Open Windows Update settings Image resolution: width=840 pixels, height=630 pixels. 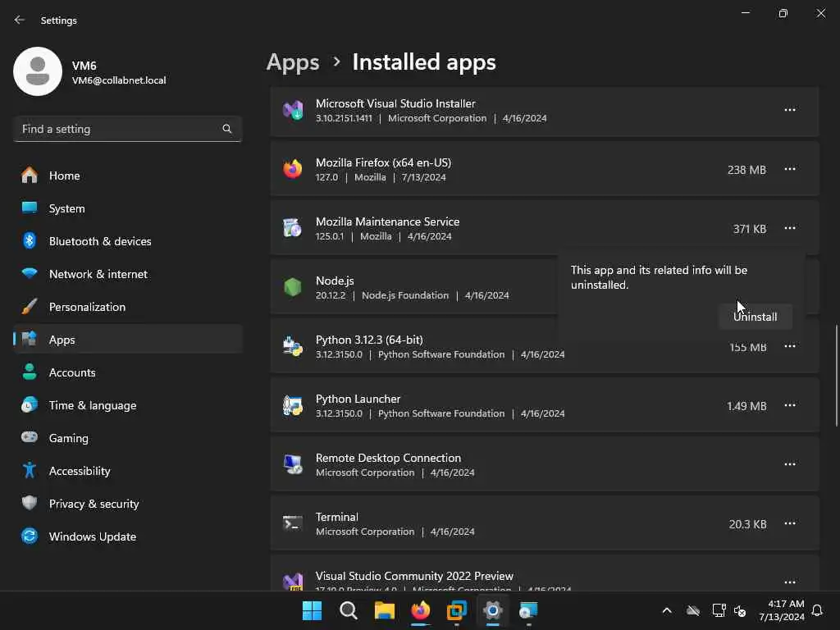127,536
